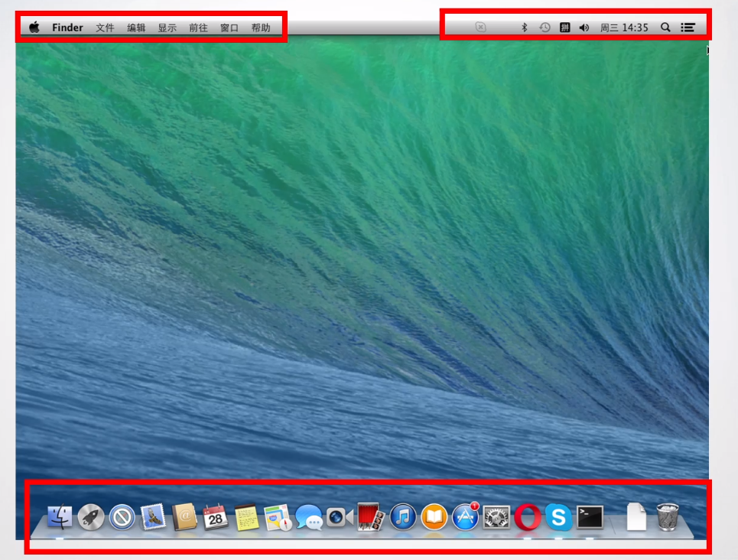Screen dimensions: 738x560
Task: Open iBooks orange book icon
Action: coord(434,516)
